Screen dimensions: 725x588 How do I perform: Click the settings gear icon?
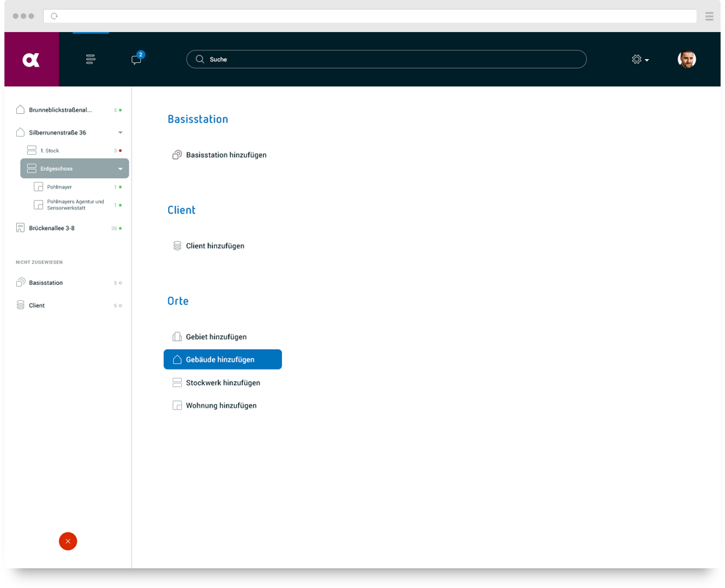[x=636, y=60]
